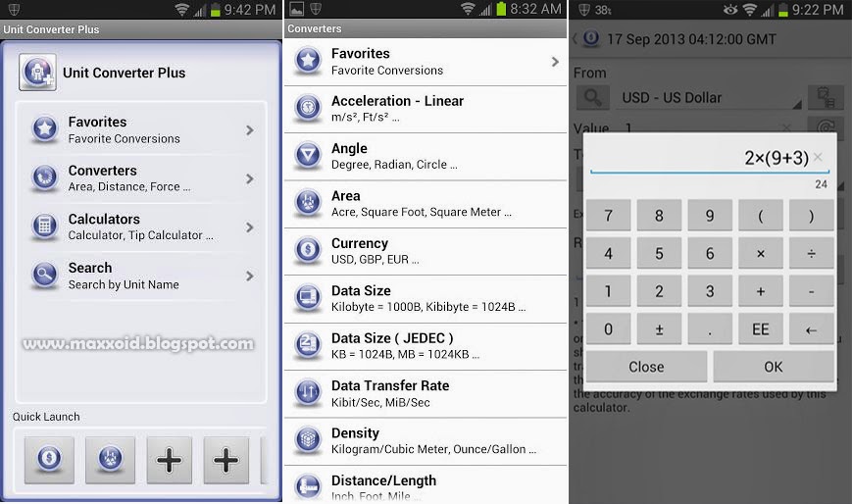This screenshot has height=504, width=852.
Task: Tap the Density cube icon
Action: (308, 439)
